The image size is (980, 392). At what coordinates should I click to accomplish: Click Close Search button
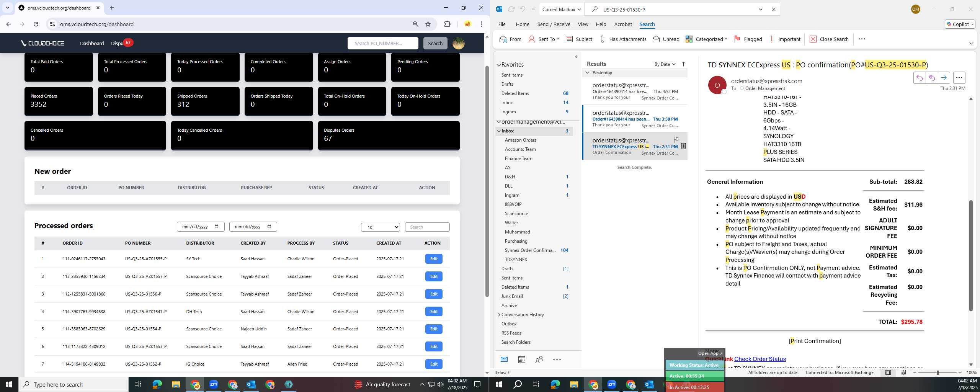click(x=829, y=39)
